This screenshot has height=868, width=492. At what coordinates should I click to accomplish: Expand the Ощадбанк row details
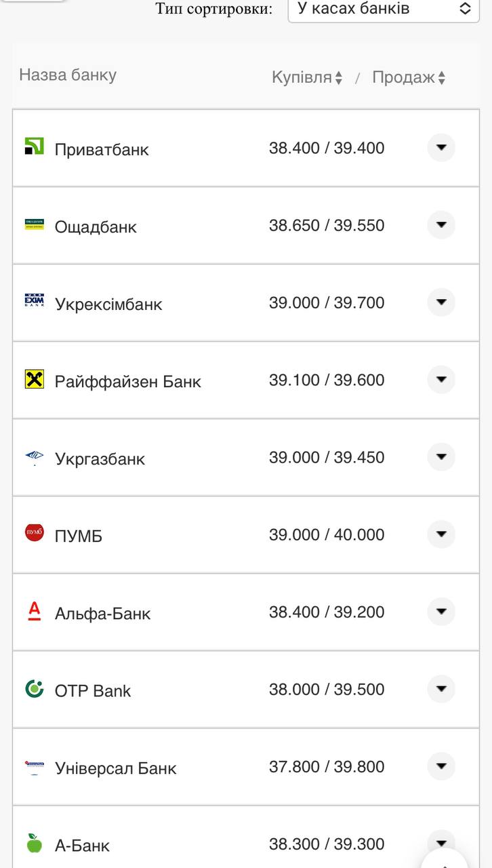(441, 224)
